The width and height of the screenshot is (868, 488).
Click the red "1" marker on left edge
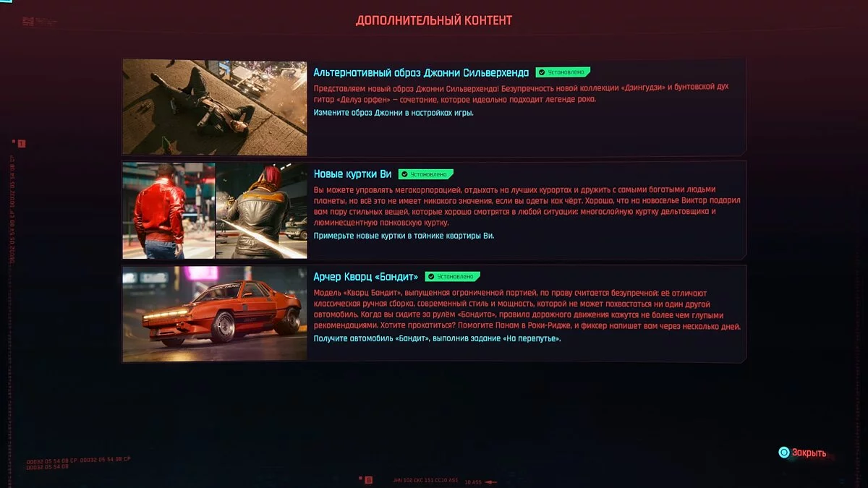pyautogui.click(x=21, y=144)
